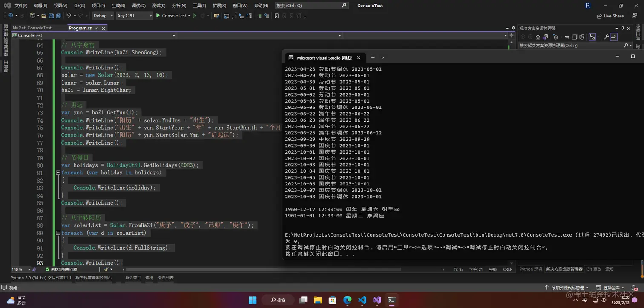Screen dimensions: 644x308
Task: Open the Git(G) menu
Action: pos(80,6)
